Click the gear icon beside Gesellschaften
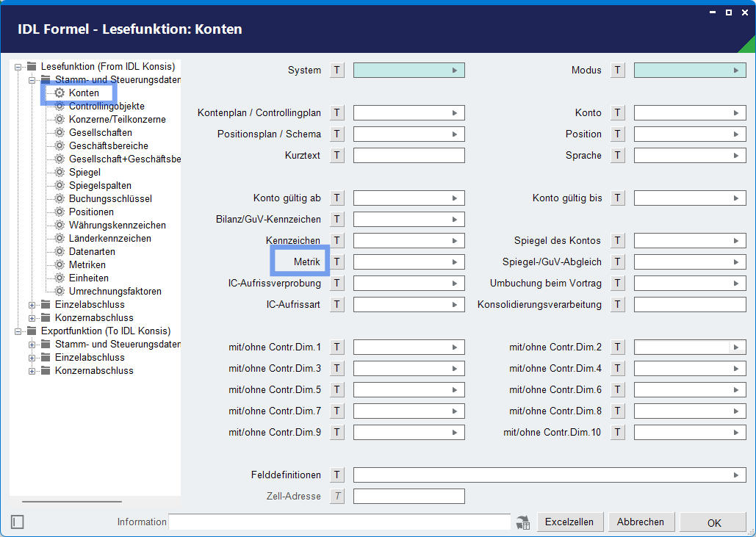The width and height of the screenshot is (756, 537). tap(60, 132)
